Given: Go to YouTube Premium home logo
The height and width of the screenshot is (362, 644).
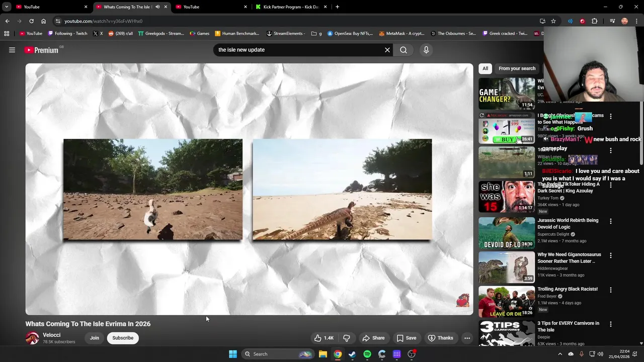Looking at the screenshot, I should [x=41, y=50].
